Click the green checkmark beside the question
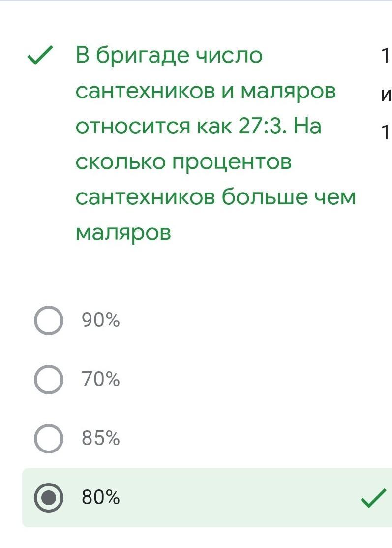The image size is (392, 548). 40,56
